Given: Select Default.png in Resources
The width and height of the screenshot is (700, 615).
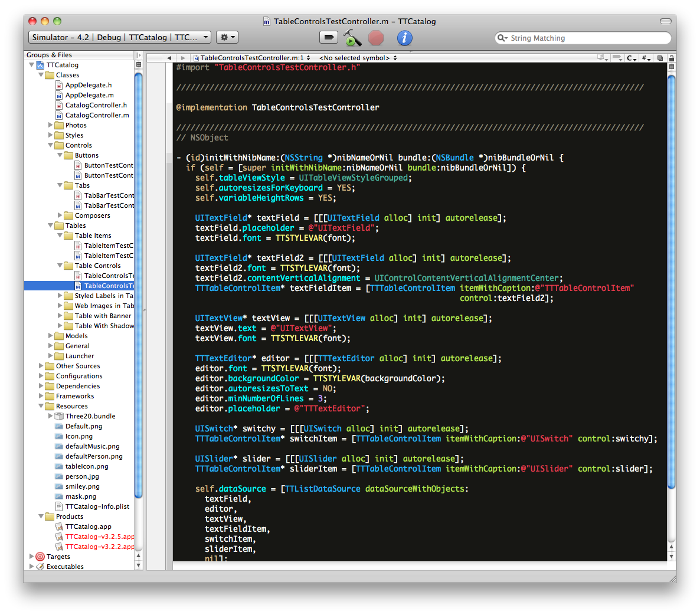Looking at the screenshot, I should click(83, 426).
